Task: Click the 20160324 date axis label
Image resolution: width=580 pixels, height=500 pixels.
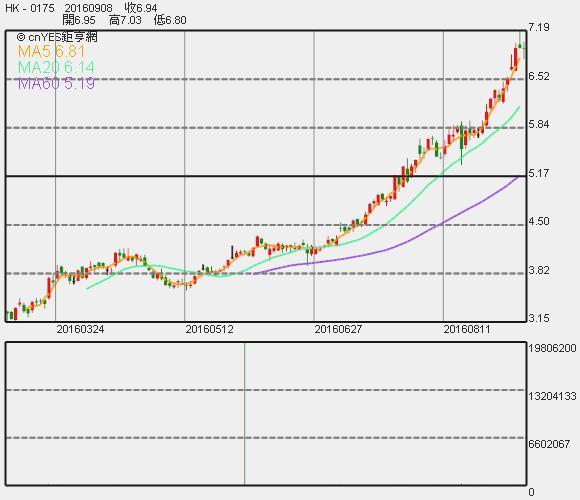Action: (80, 329)
